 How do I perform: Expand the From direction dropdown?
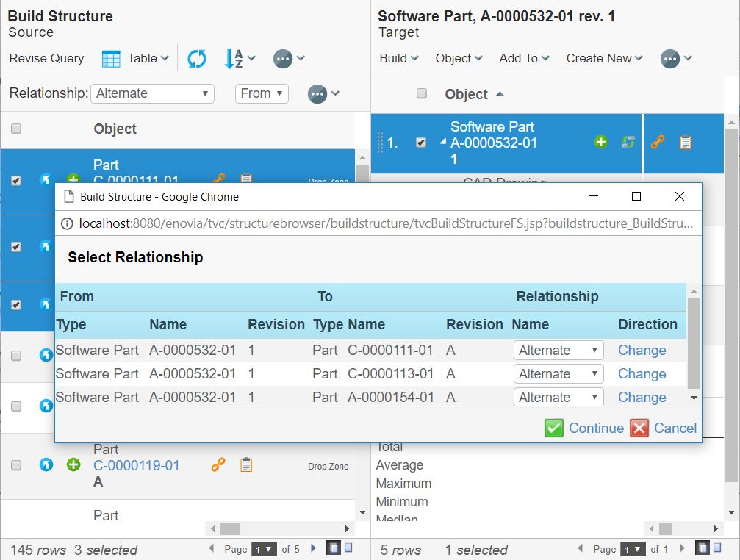click(x=262, y=93)
